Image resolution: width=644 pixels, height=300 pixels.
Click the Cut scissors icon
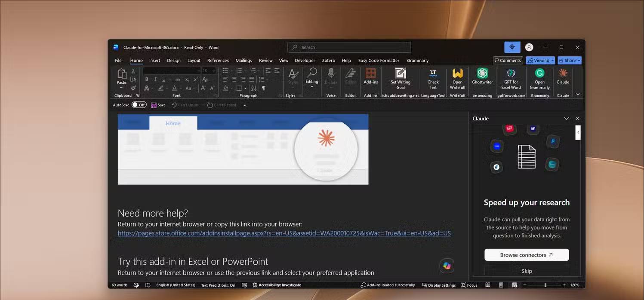[x=133, y=71]
